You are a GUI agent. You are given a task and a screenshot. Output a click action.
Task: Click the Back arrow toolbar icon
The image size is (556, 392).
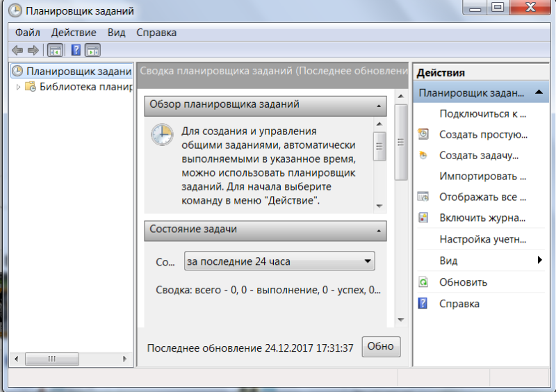[x=17, y=50]
